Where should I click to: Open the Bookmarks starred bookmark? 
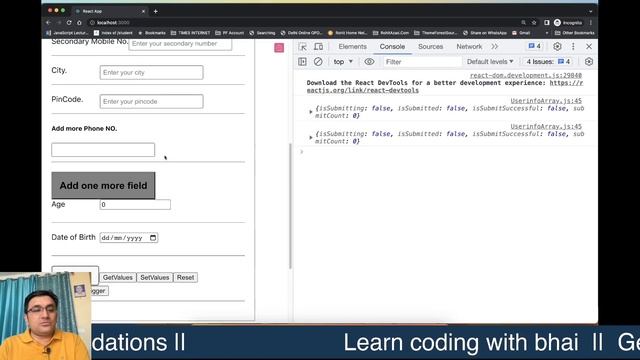coord(152,33)
